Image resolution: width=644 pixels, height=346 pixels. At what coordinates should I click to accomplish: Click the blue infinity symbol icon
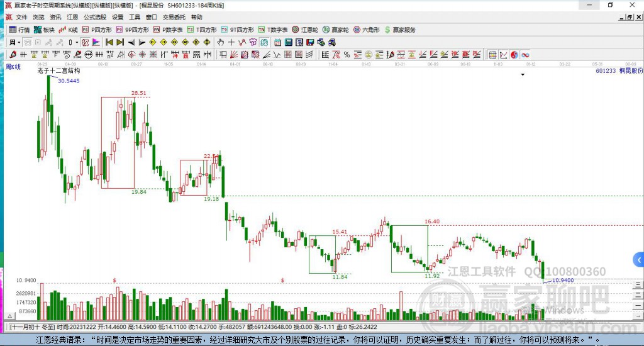tap(525, 55)
